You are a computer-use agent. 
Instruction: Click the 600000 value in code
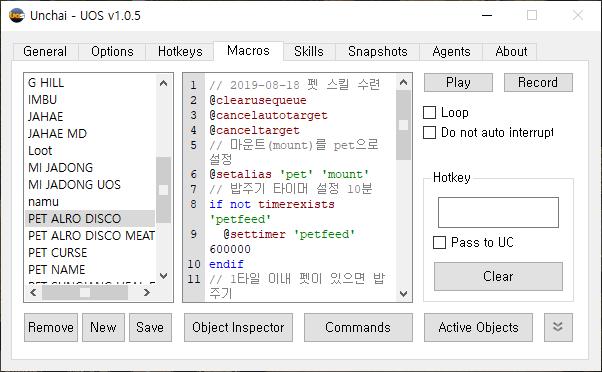click(230, 249)
